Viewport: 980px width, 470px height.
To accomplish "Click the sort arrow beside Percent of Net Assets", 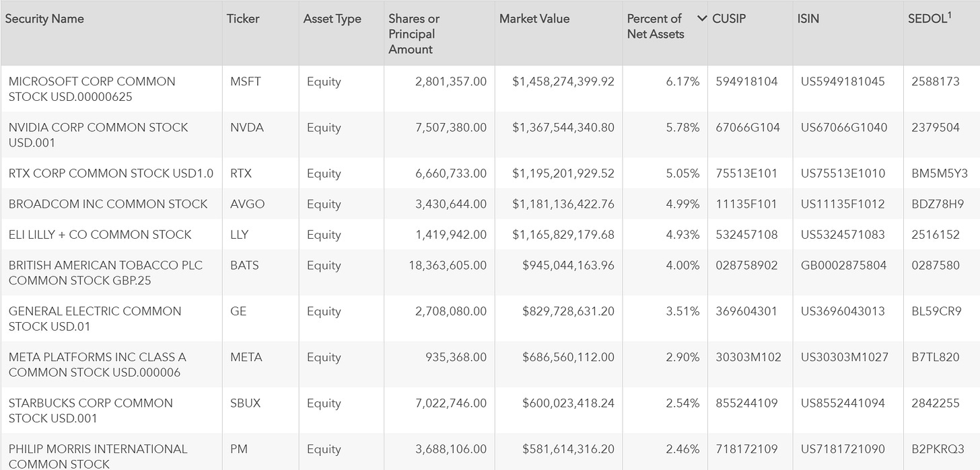I will pyautogui.click(x=702, y=19).
